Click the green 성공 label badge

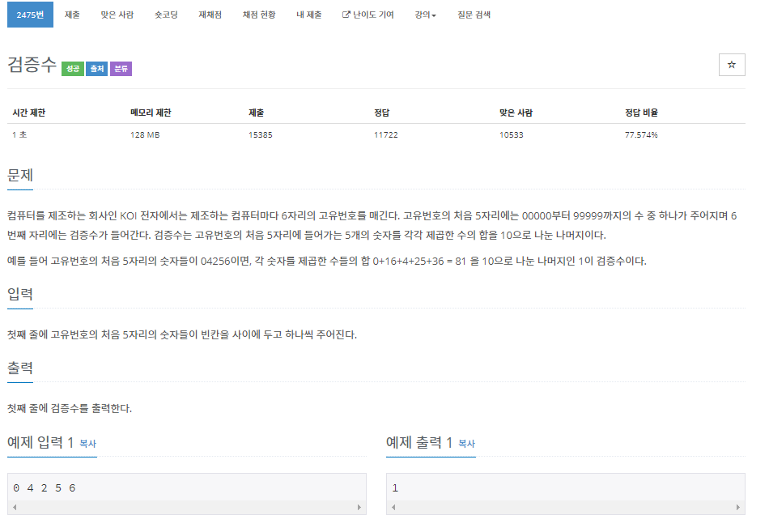tap(73, 69)
